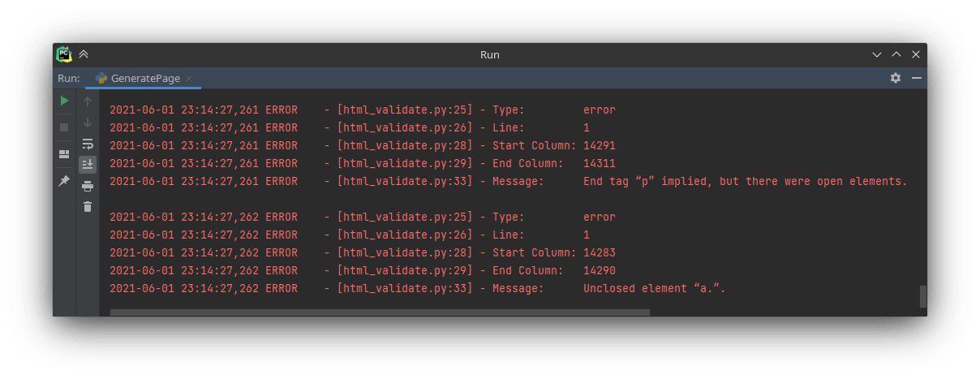
Task: Close the GeneratePage tab
Action: point(189,79)
